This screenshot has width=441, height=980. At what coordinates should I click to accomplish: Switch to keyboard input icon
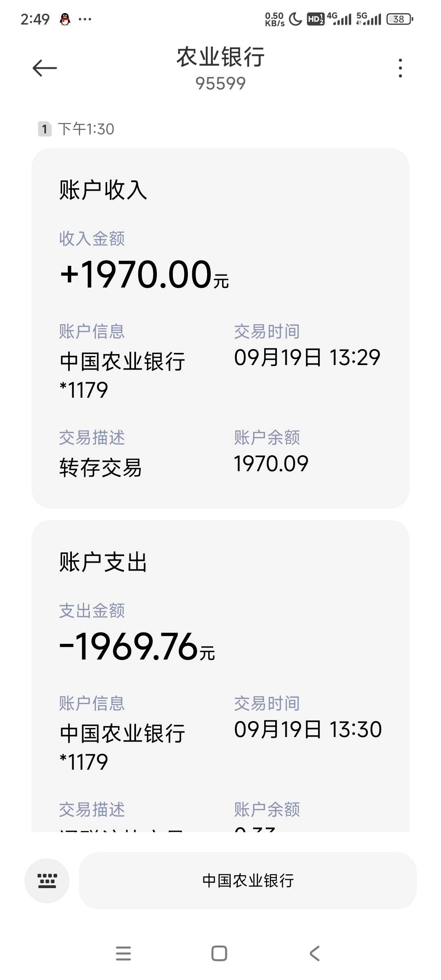tap(47, 881)
